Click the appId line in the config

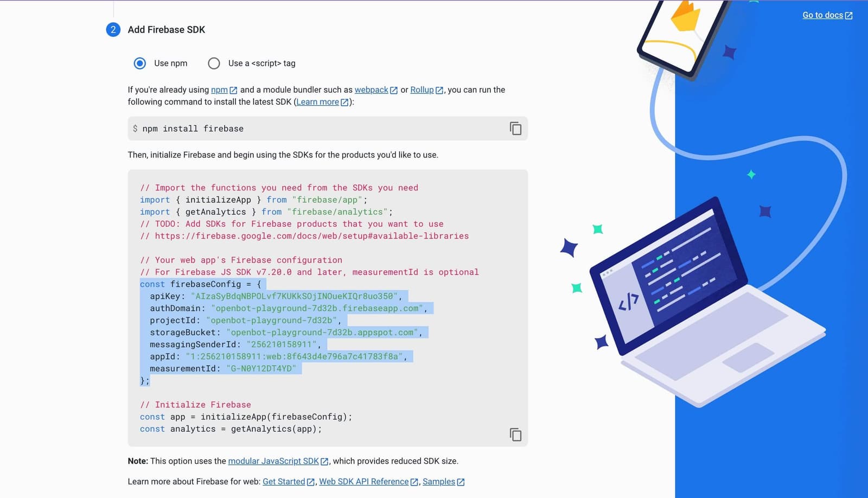click(278, 356)
